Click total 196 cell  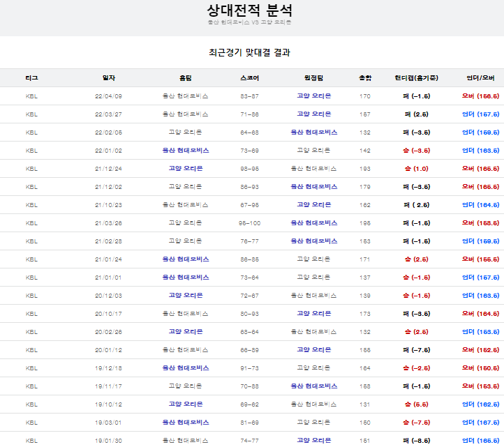[x=365, y=223]
